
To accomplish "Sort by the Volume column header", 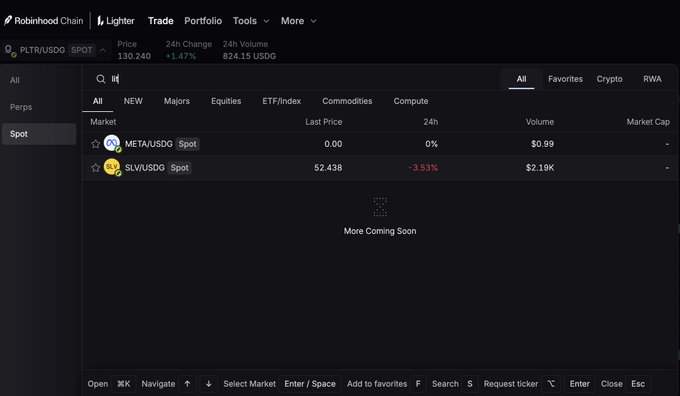I will (x=539, y=122).
